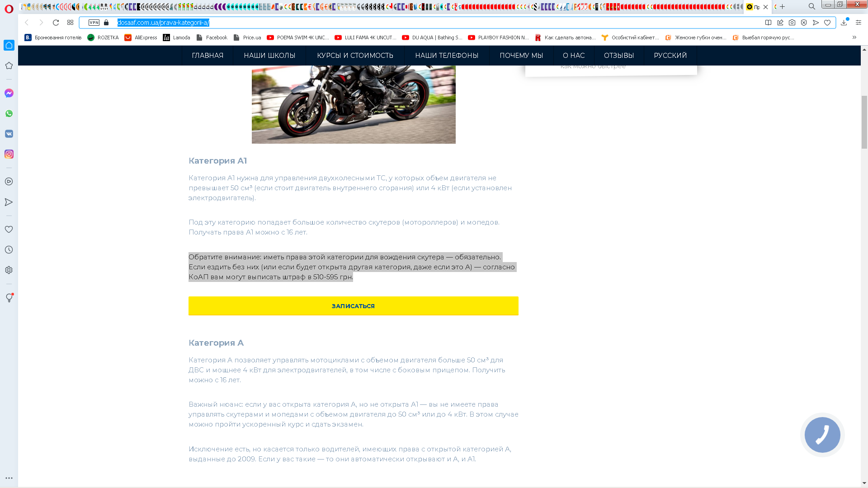
Task: Reload the current page
Action: point(56,23)
